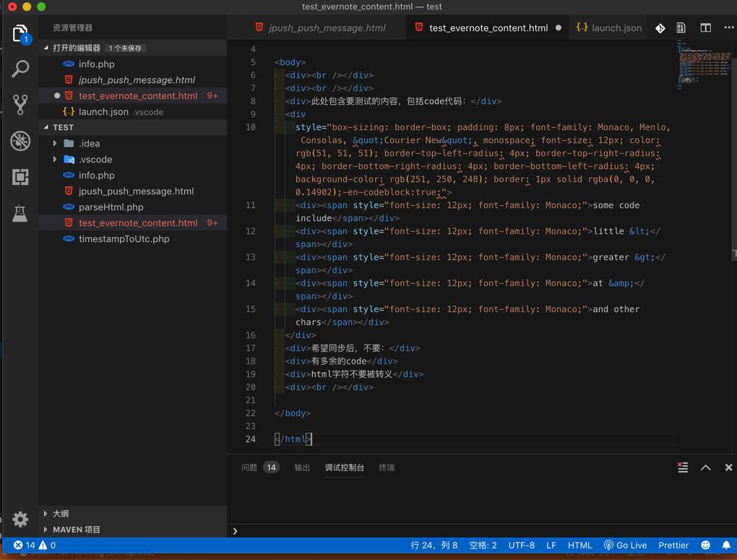
Task: Open the Search view icon
Action: tap(20, 69)
